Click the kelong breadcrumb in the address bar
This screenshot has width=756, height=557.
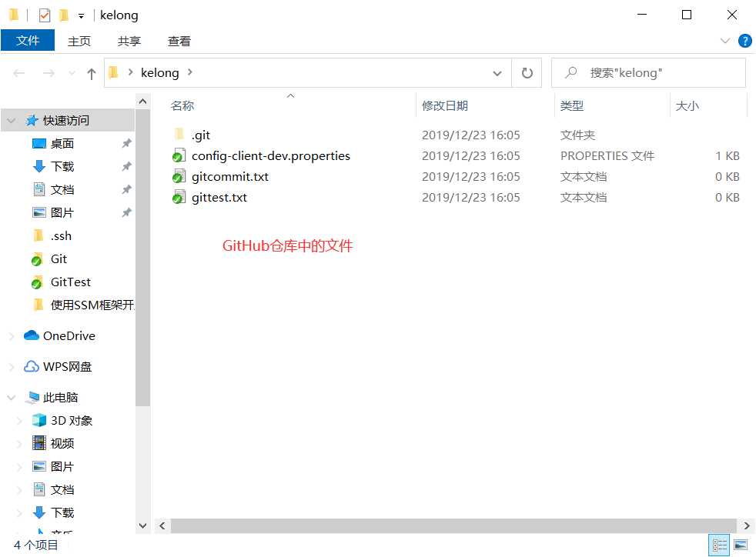(x=159, y=72)
